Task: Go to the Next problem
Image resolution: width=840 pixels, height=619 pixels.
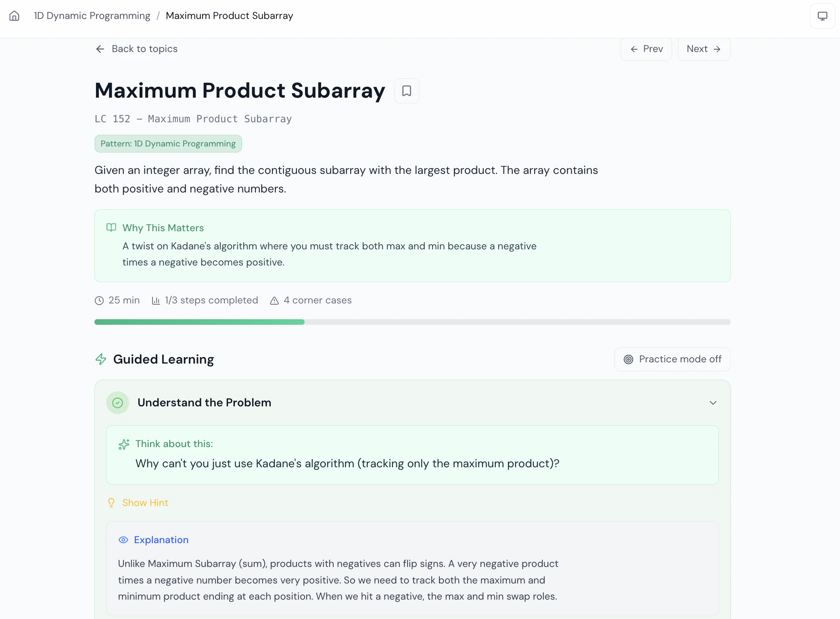Action: [x=704, y=49]
